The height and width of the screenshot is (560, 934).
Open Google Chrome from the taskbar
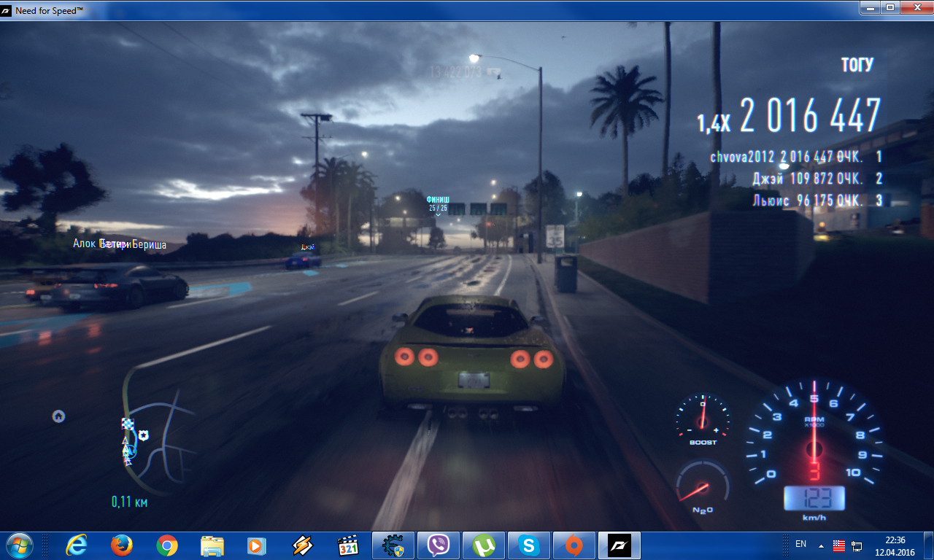pyautogui.click(x=166, y=545)
